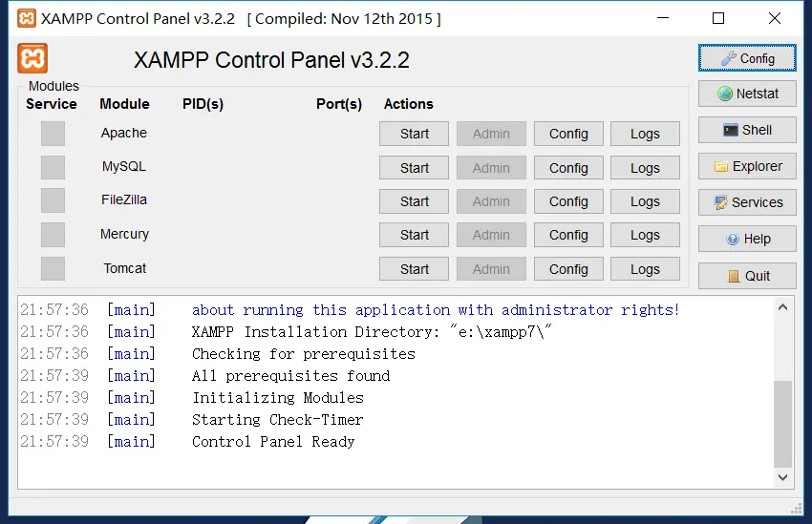Click the Mercury module name

(x=124, y=234)
